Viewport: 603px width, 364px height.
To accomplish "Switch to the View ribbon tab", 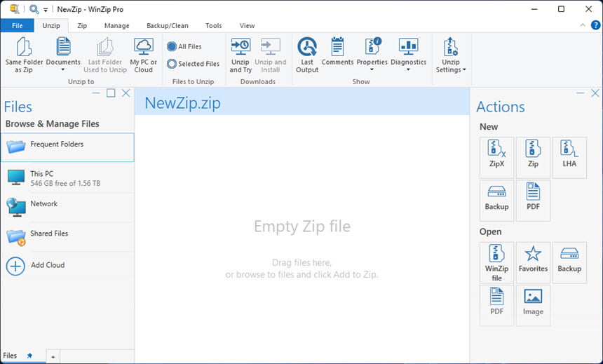I will click(247, 26).
